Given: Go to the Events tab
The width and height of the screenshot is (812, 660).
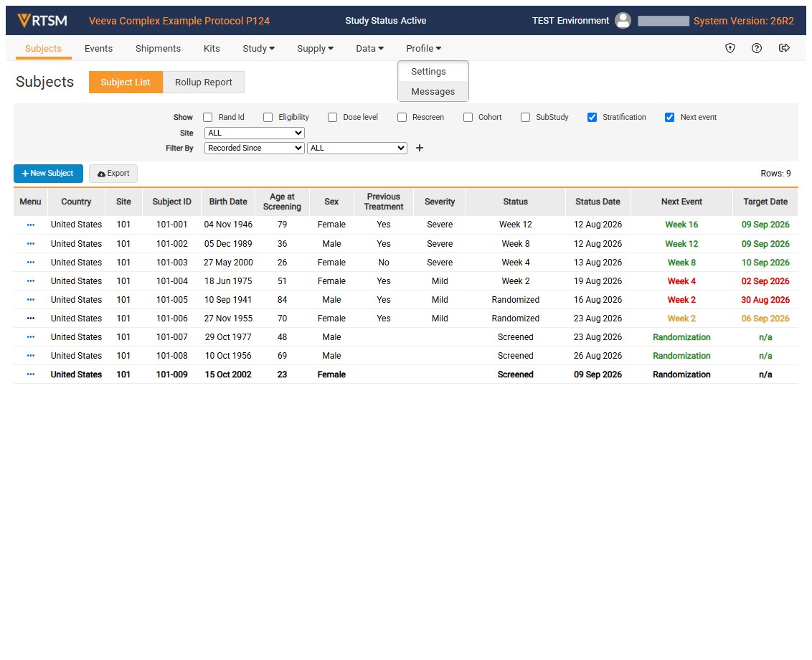Looking at the screenshot, I should pos(98,48).
